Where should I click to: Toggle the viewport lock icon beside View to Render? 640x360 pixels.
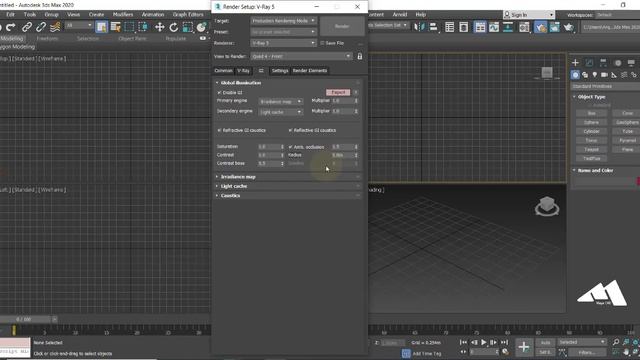(360, 56)
